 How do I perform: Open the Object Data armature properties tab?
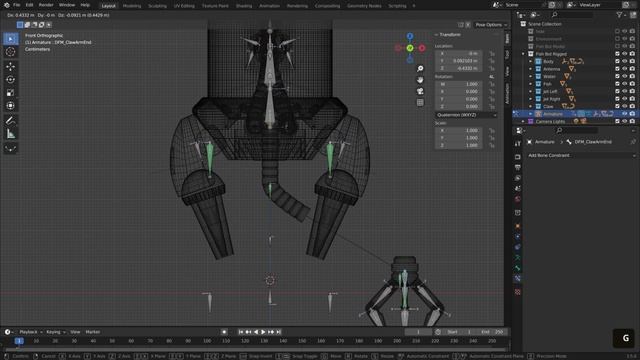tap(518, 258)
